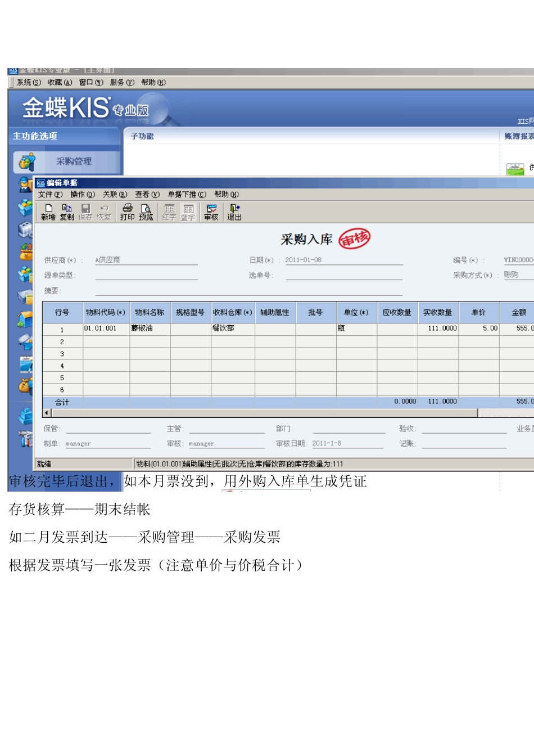Image resolution: width=534 pixels, height=756 pixels.
Task: Click the 恢复 (Restore) toolbar icon
Action: pos(104,212)
